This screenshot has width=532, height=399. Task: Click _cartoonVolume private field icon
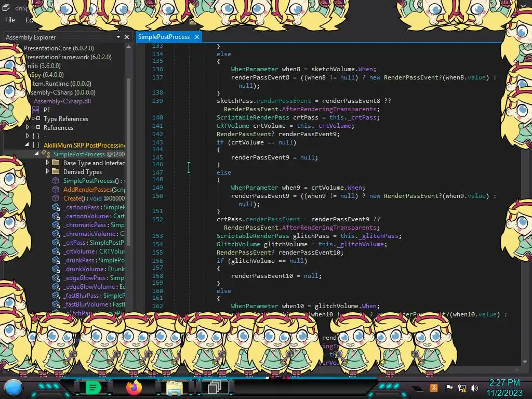(56, 216)
